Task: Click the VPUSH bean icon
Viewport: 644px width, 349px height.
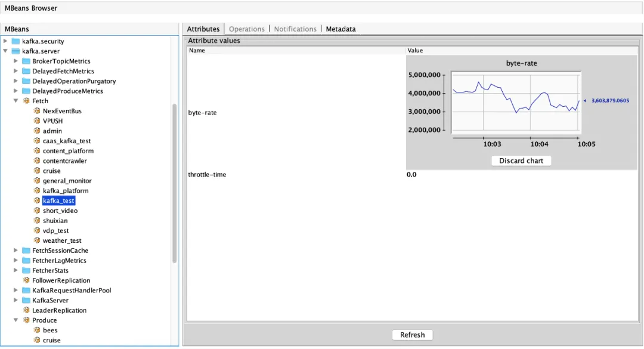Action: [36, 121]
